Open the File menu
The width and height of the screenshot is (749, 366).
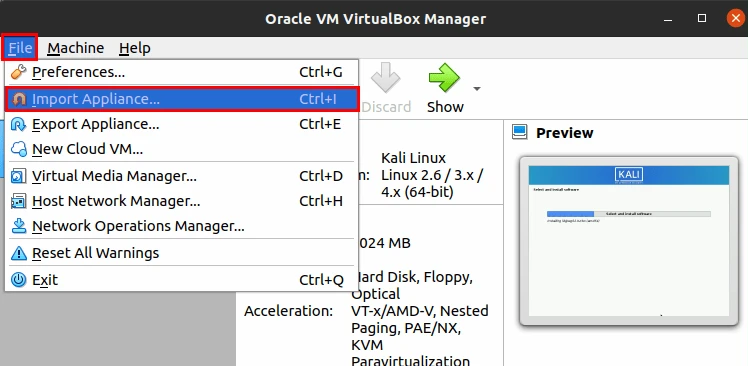(x=20, y=48)
